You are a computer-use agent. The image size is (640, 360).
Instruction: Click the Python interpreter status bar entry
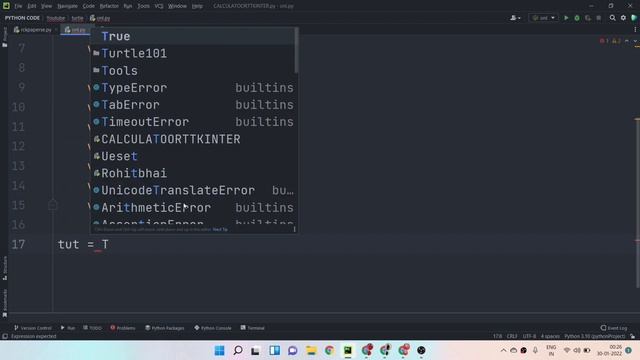pyautogui.click(x=595, y=336)
